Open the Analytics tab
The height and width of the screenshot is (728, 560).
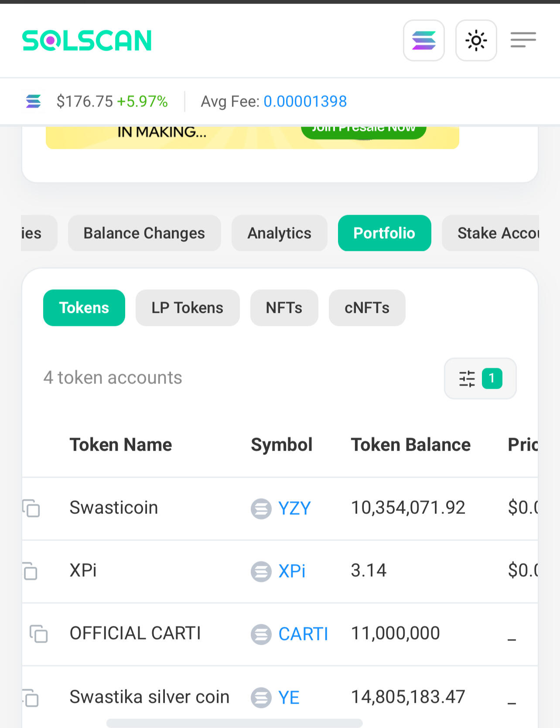[279, 233]
